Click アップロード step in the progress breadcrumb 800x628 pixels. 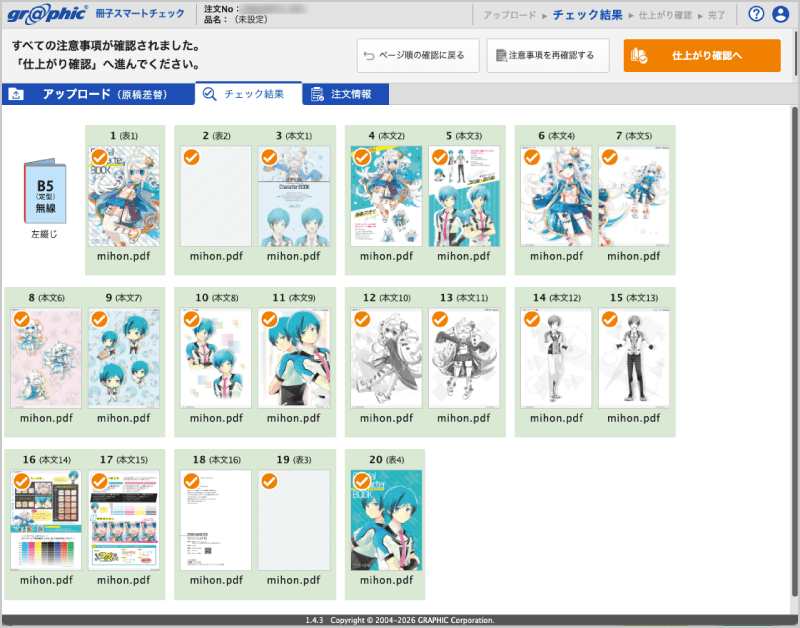(510, 15)
